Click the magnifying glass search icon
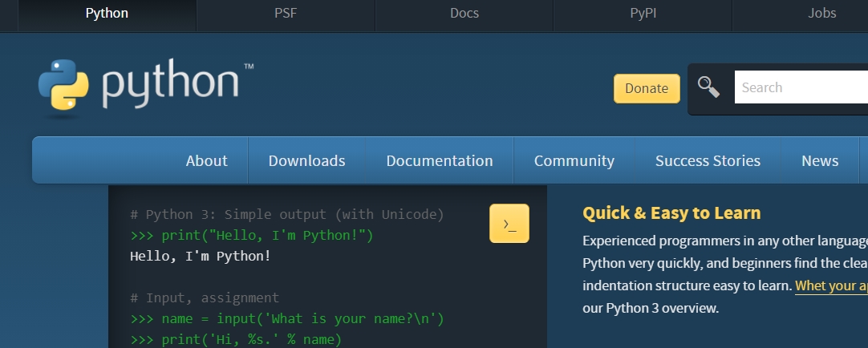This screenshot has height=348, width=868. pyautogui.click(x=708, y=87)
